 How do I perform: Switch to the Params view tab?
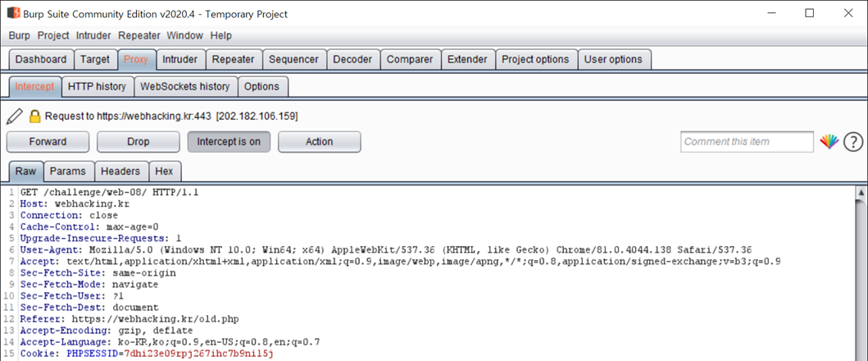[x=68, y=171]
